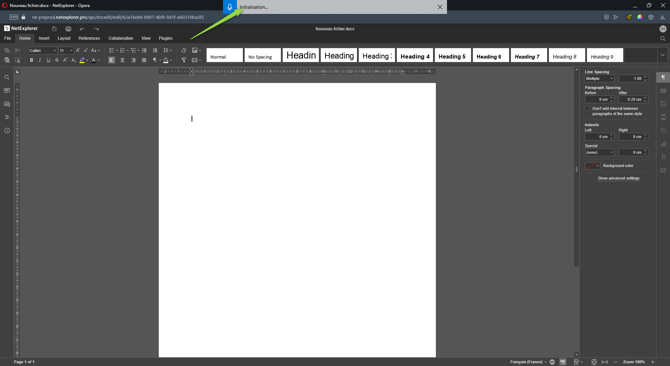Viewport: 670px width, 366px height.
Task: Apply the font color button
Action: (x=94, y=60)
